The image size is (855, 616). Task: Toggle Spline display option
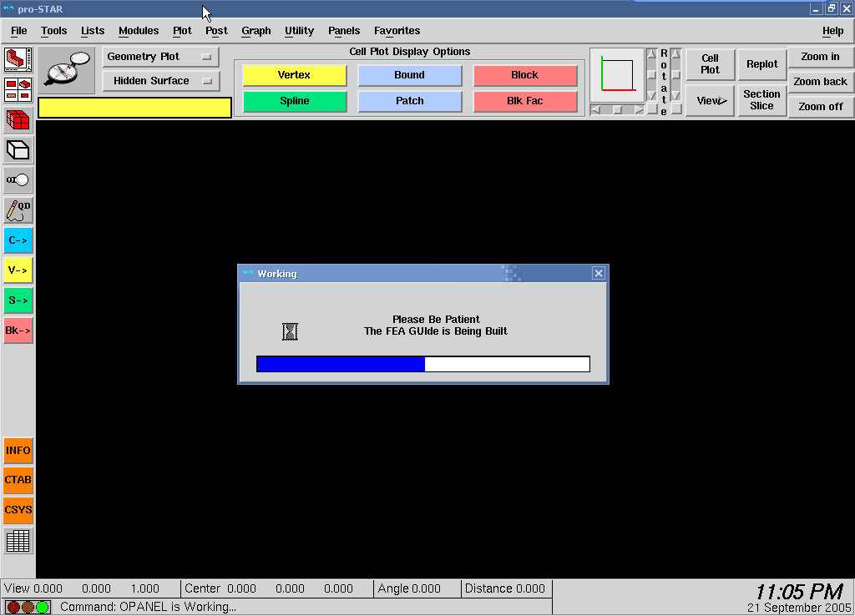(295, 101)
